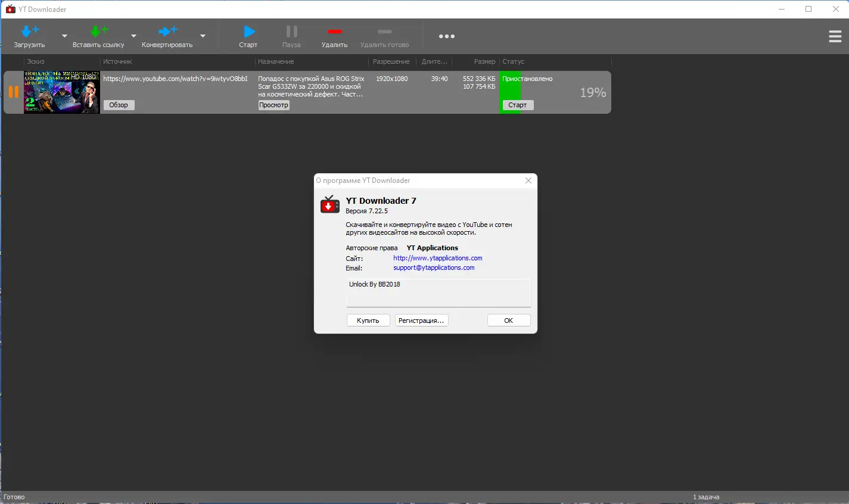Click the Обзор button under the source URL

(x=118, y=105)
